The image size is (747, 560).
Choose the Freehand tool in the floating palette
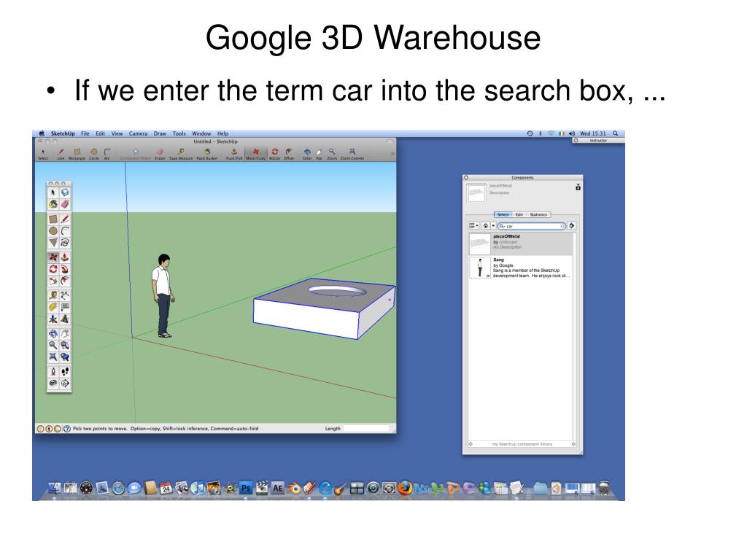[x=65, y=243]
